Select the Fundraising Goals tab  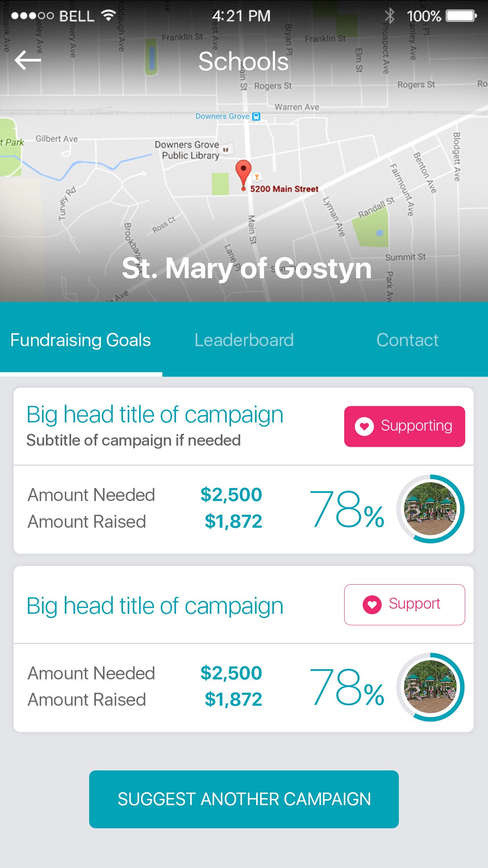coord(81,340)
